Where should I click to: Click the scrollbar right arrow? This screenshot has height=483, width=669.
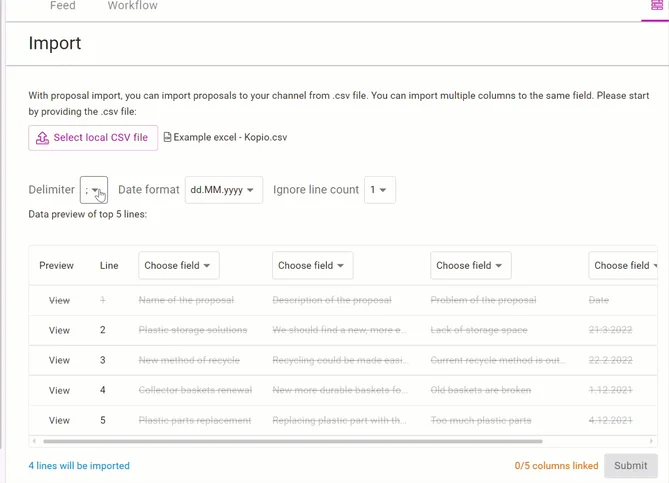pos(651,441)
